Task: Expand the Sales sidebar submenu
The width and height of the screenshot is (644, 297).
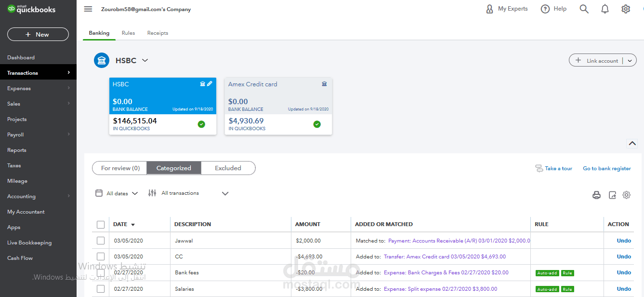Action: [x=69, y=104]
